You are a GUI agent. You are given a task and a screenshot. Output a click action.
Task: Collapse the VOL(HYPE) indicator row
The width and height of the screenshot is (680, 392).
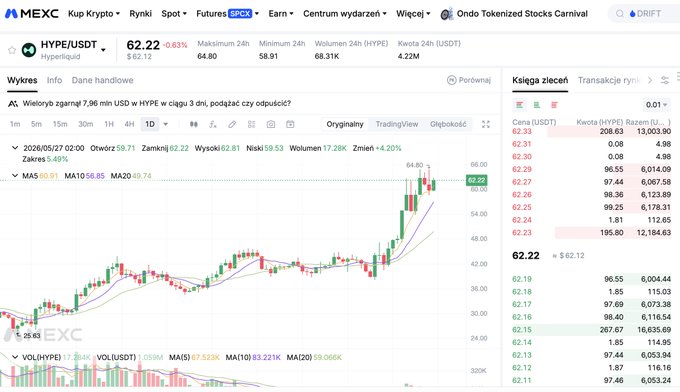[x=15, y=357]
